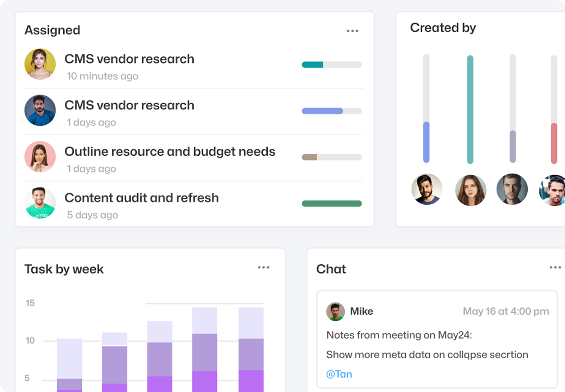Open CMS vendor research from 10 minutes ago

pyautogui.click(x=129, y=59)
